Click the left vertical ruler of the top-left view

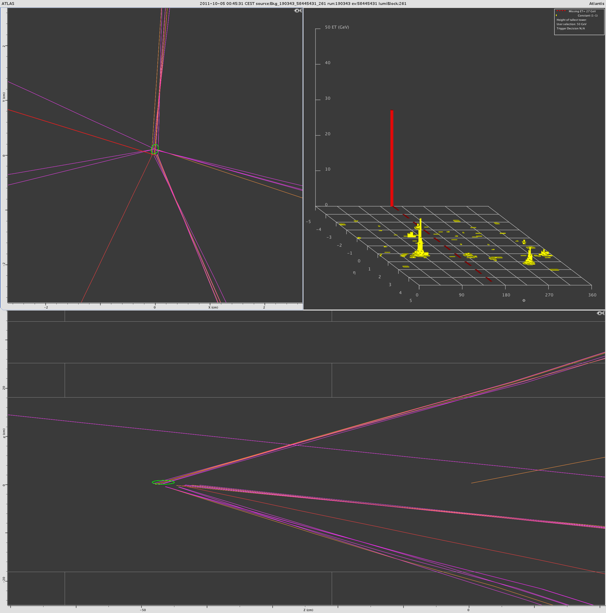point(4,155)
